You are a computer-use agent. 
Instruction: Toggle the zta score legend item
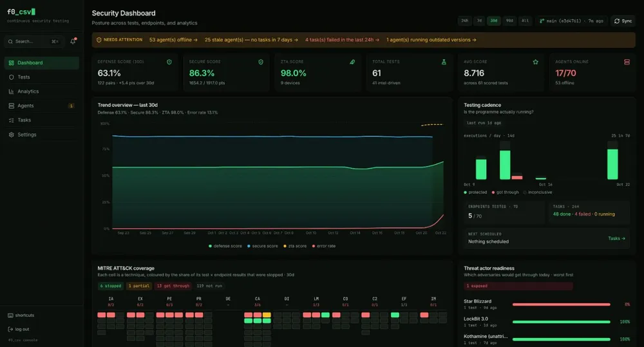[x=295, y=246]
